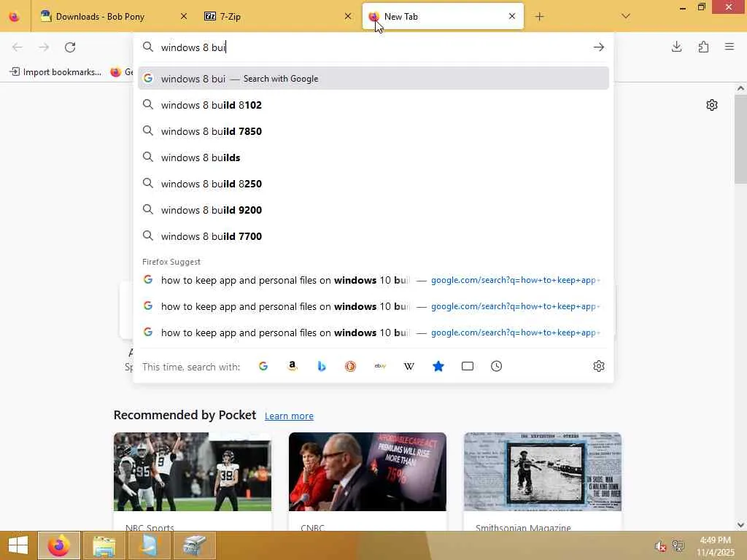Choose suggestion windows 8 build 9200

[373, 210]
